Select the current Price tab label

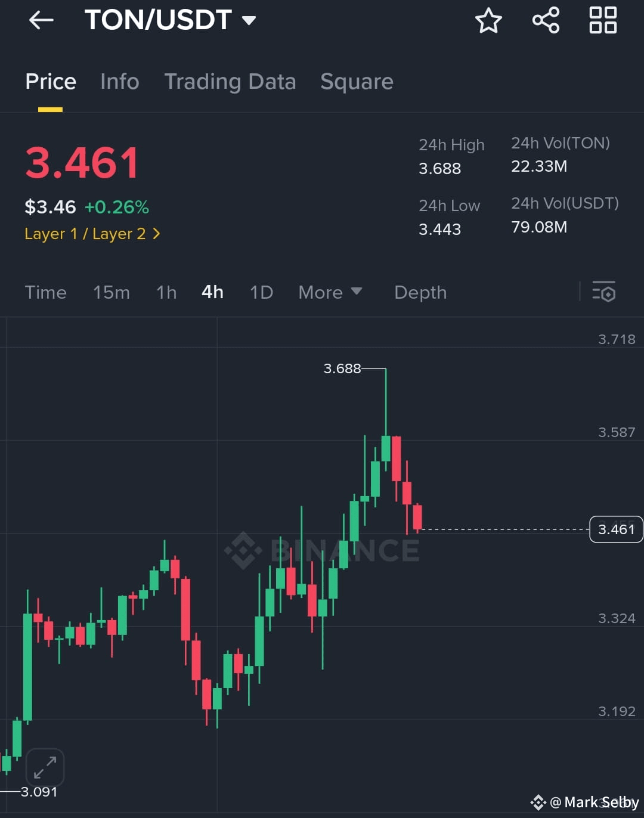(50, 82)
